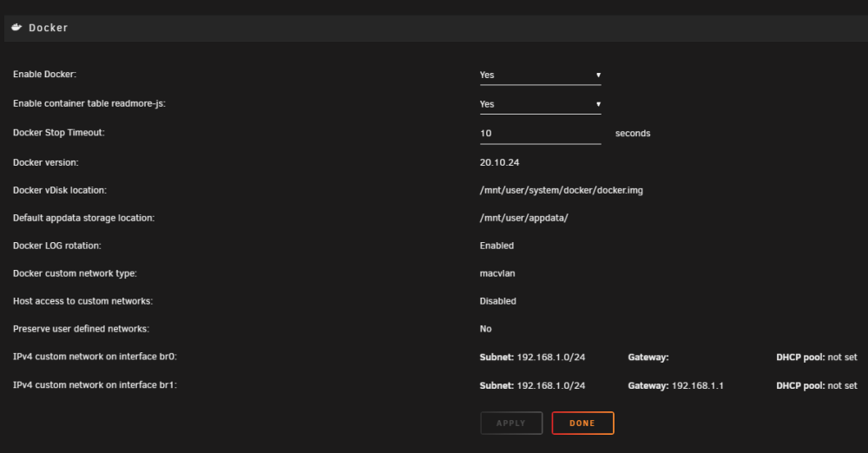Click the docker.img vDisk location path
Viewport: 868px width, 453px height.
562,191
